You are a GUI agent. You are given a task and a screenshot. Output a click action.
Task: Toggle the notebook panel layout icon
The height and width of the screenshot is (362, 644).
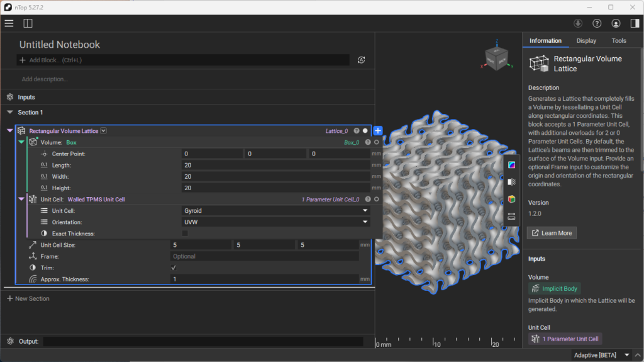(x=28, y=23)
